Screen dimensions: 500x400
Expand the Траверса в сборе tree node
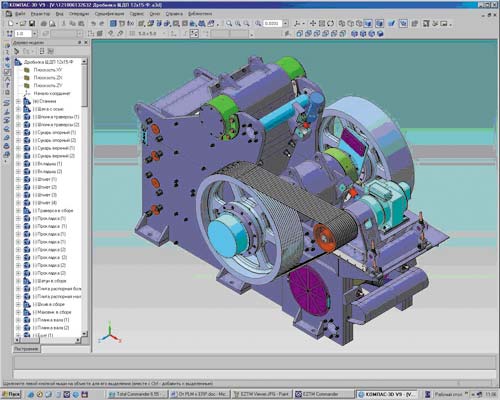(x=18, y=211)
